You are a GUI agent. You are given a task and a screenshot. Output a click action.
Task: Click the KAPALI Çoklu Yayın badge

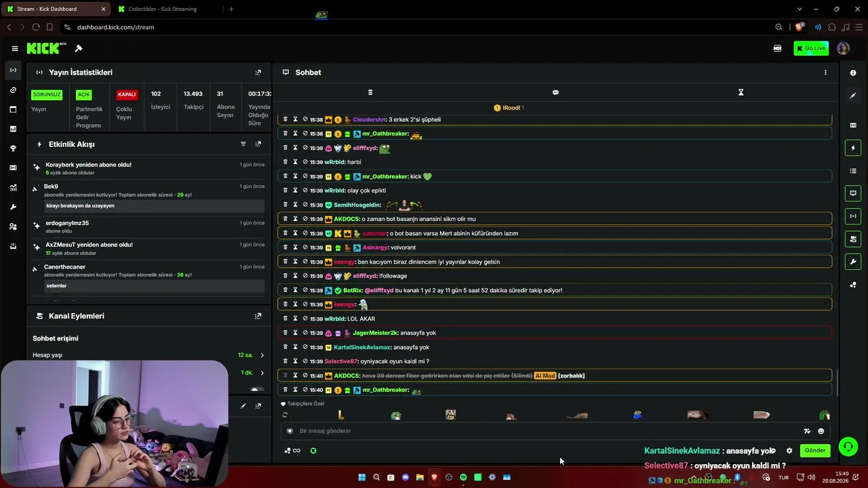point(126,95)
